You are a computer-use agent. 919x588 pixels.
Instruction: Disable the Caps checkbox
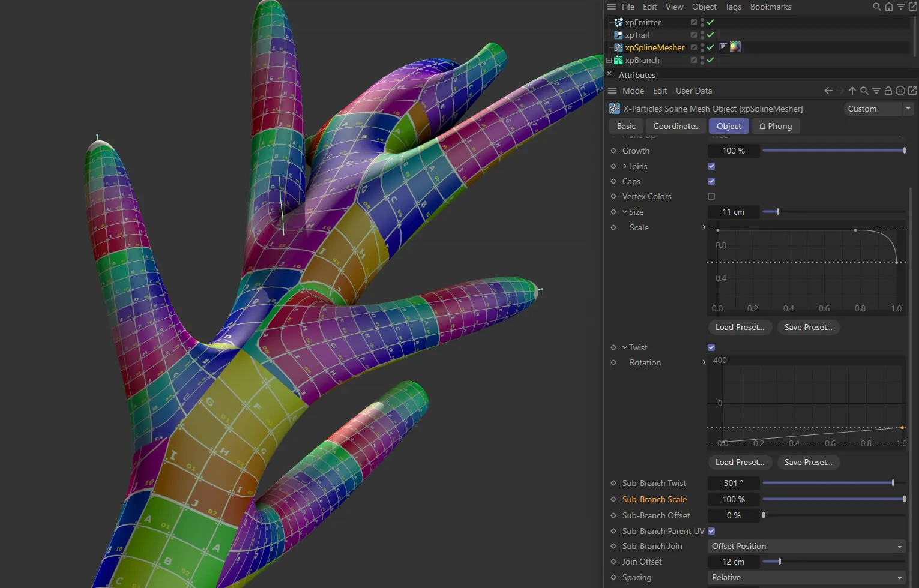click(711, 181)
